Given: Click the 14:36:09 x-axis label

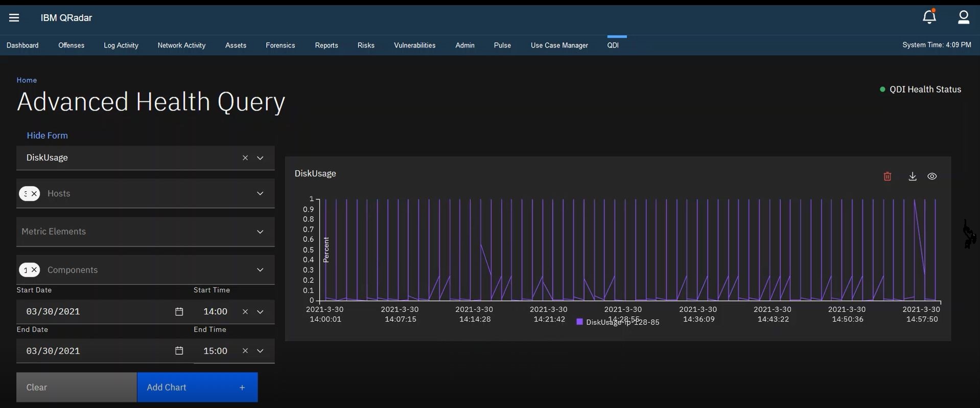Looking at the screenshot, I should pos(698,314).
